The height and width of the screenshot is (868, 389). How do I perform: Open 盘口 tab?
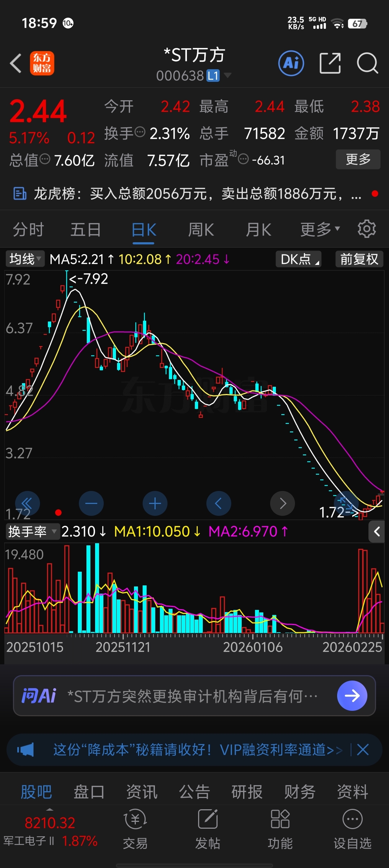[89, 792]
